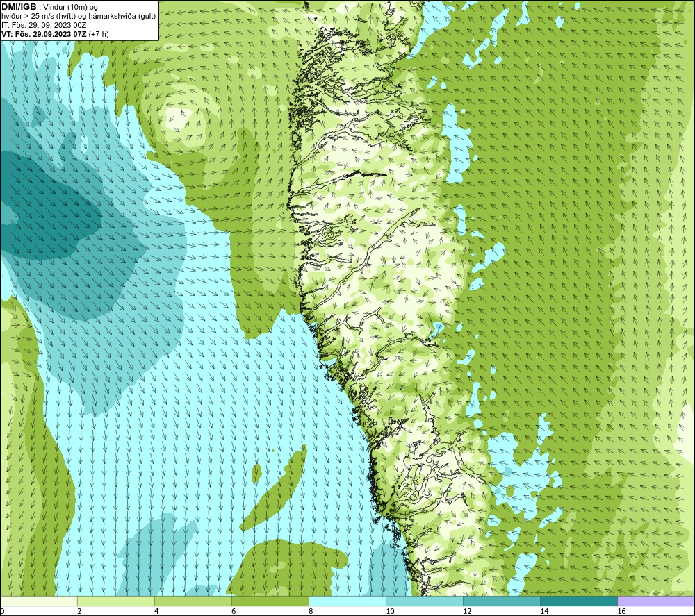Click the 'IT: Fös. 29. 09. 2023 00Z' line

44,25
